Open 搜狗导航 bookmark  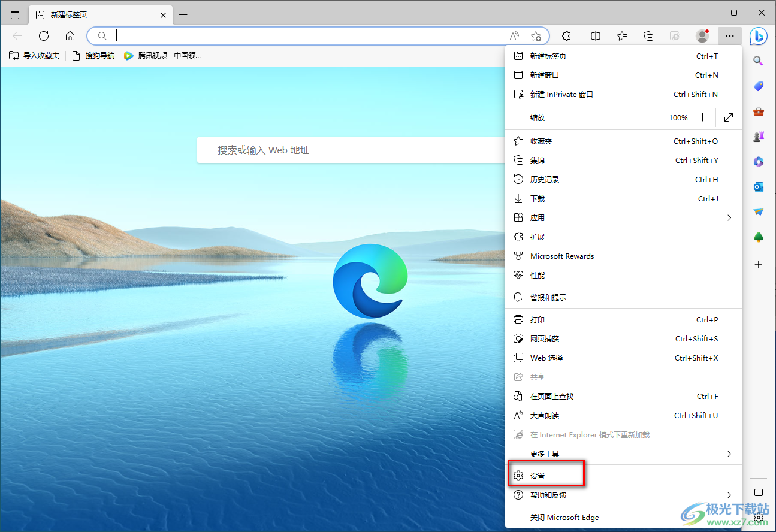pos(93,56)
